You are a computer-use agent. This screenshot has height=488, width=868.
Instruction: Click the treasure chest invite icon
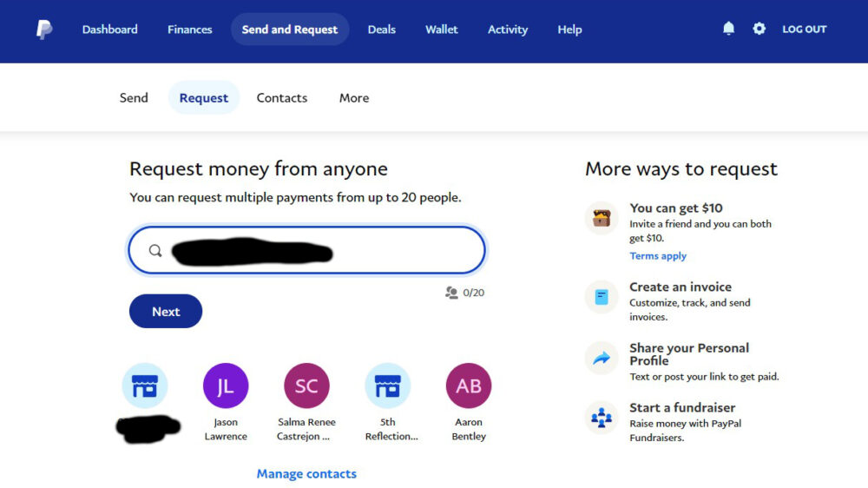[602, 218]
